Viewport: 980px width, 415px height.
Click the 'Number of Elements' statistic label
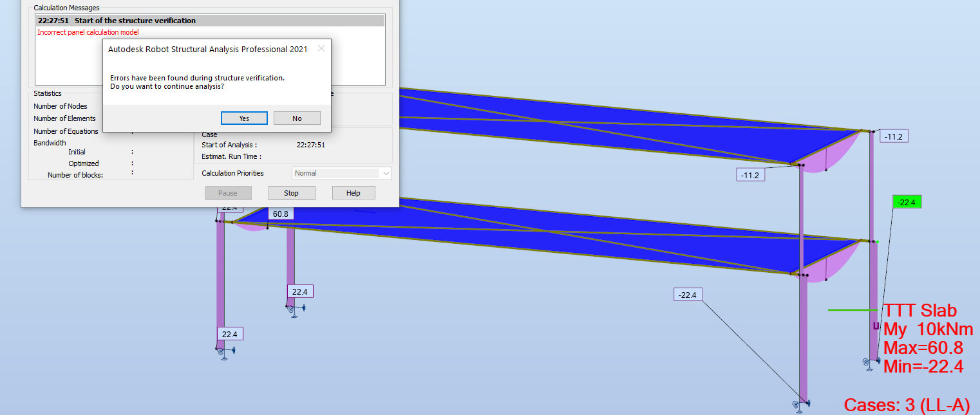64,118
